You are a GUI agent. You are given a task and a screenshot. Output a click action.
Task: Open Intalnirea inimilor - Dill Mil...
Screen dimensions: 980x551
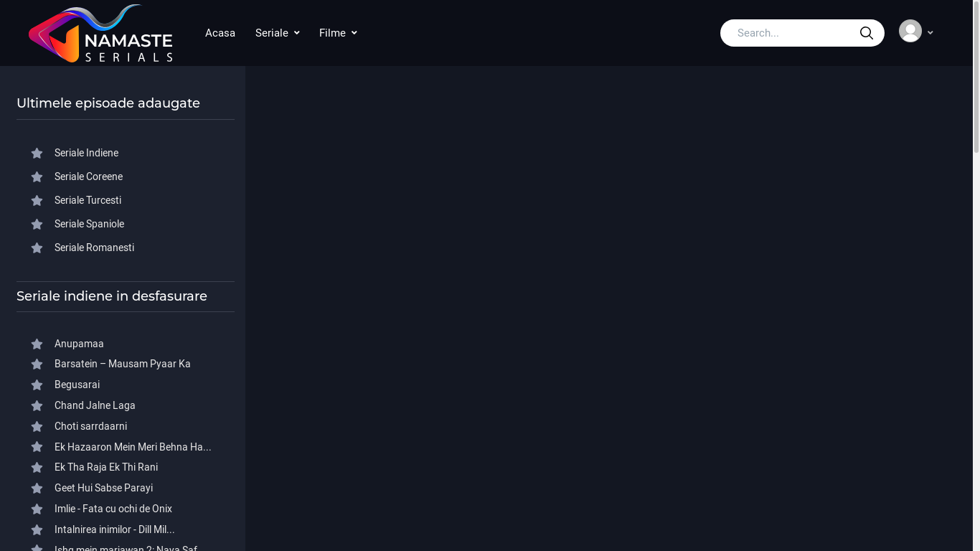pyautogui.click(x=115, y=529)
